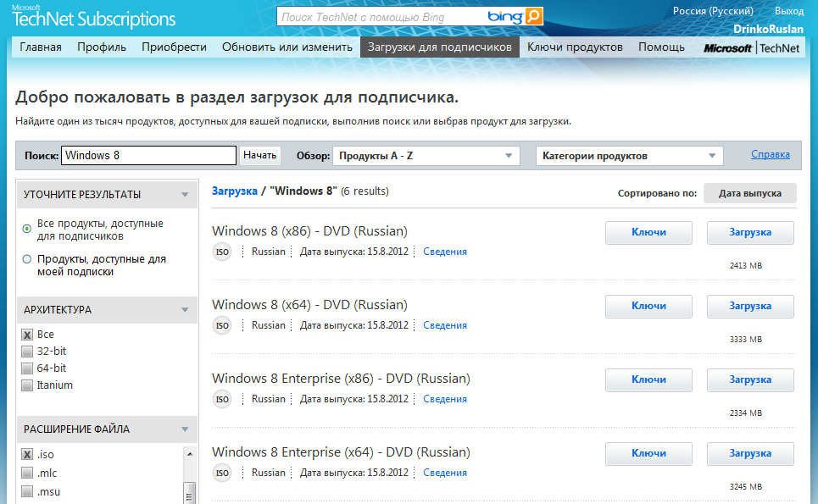This screenshot has height=504, width=818.
Task: Click the 'Россия (Русский)' locale link
Action: pos(713,11)
